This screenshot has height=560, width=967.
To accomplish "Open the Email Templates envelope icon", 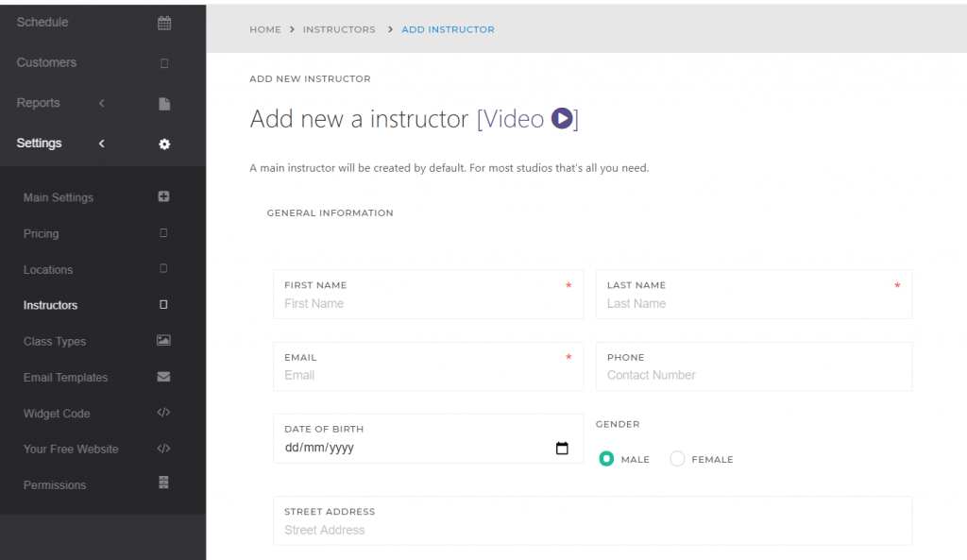I will tap(162, 377).
